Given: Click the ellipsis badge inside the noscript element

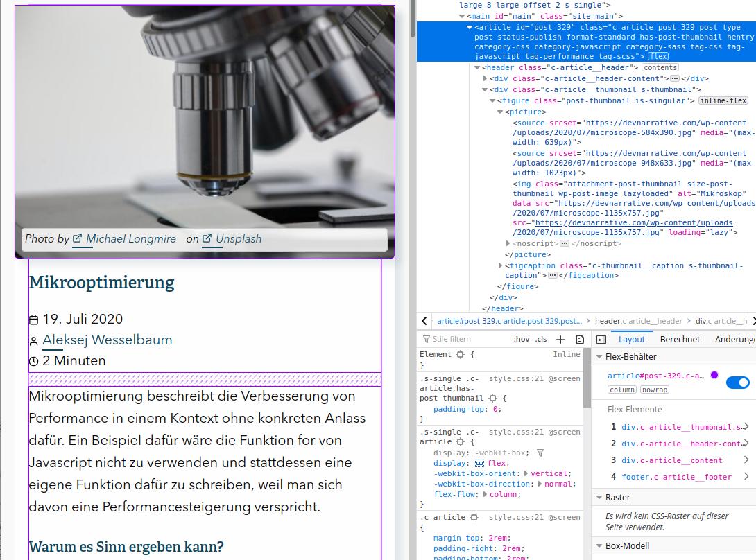Looking at the screenshot, I should (565, 243).
